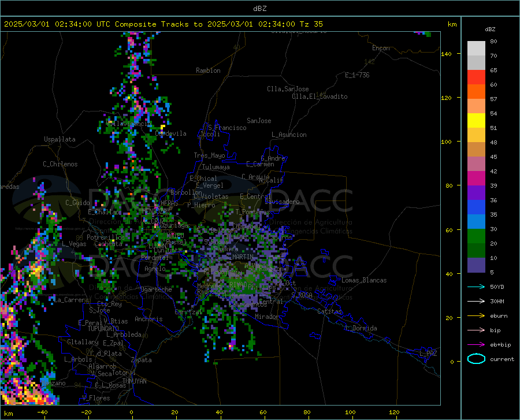Click the pink bip arrow in legend
520x420 pixels.
click(476, 330)
